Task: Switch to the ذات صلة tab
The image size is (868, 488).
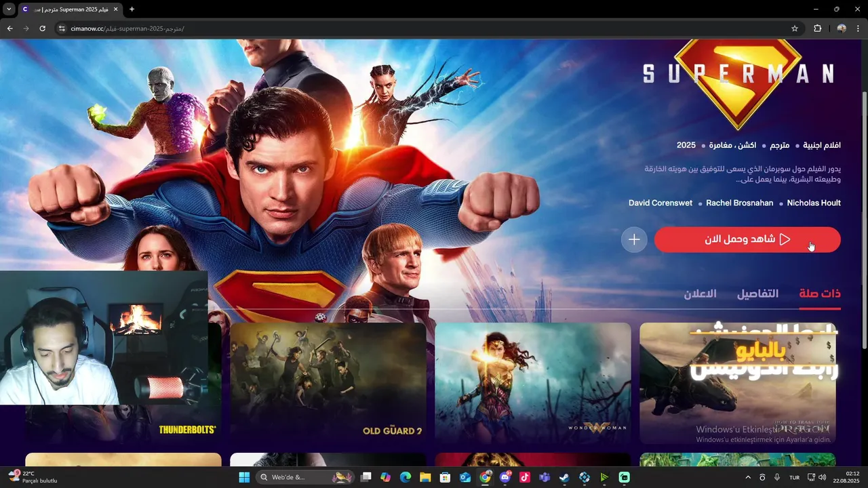Action: [x=820, y=293]
